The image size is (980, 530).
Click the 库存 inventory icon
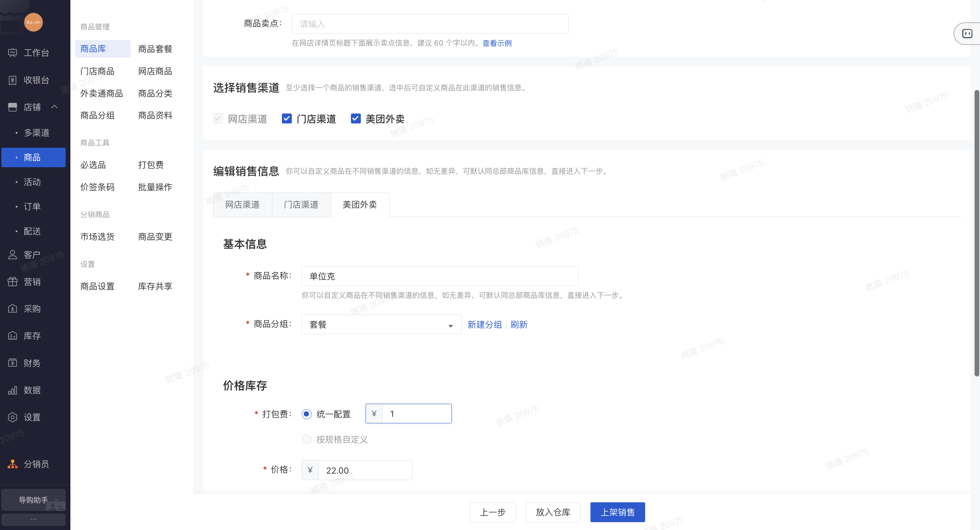(x=13, y=336)
